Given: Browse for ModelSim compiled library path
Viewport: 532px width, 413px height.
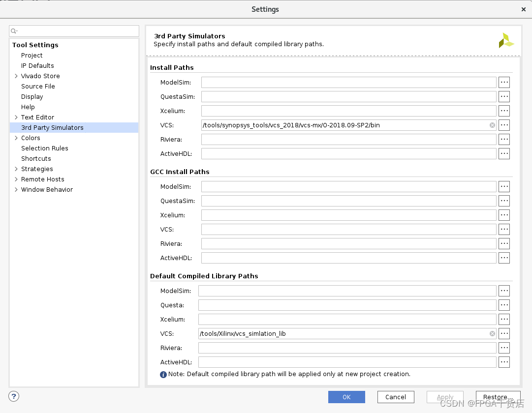Looking at the screenshot, I should click(504, 291).
